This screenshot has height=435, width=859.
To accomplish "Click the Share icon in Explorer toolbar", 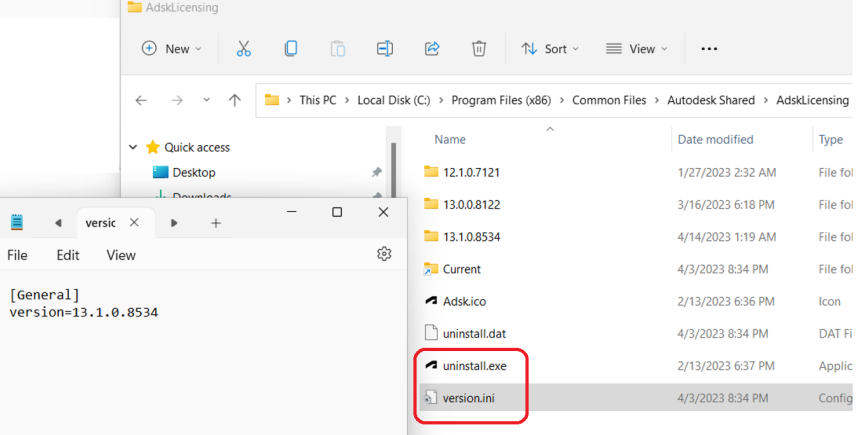I will 432,49.
